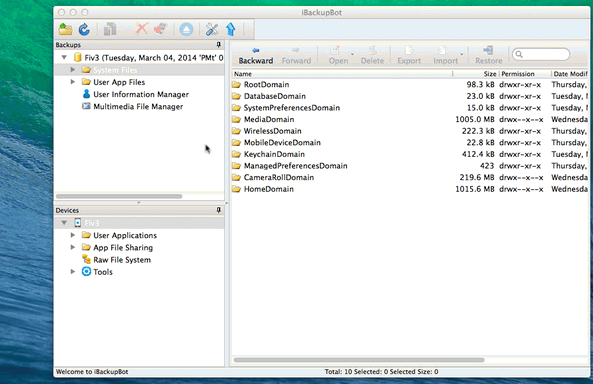Select System Files in Backups tree

click(115, 70)
